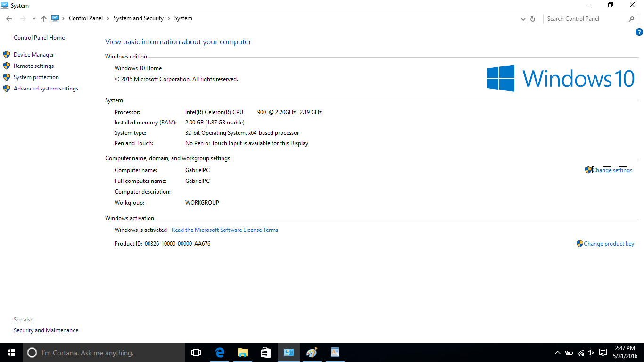The width and height of the screenshot is (644, 362).
Task: Click the '2.00 GB (1.87 GB usable)' value
Action: (x=215, y=123)
